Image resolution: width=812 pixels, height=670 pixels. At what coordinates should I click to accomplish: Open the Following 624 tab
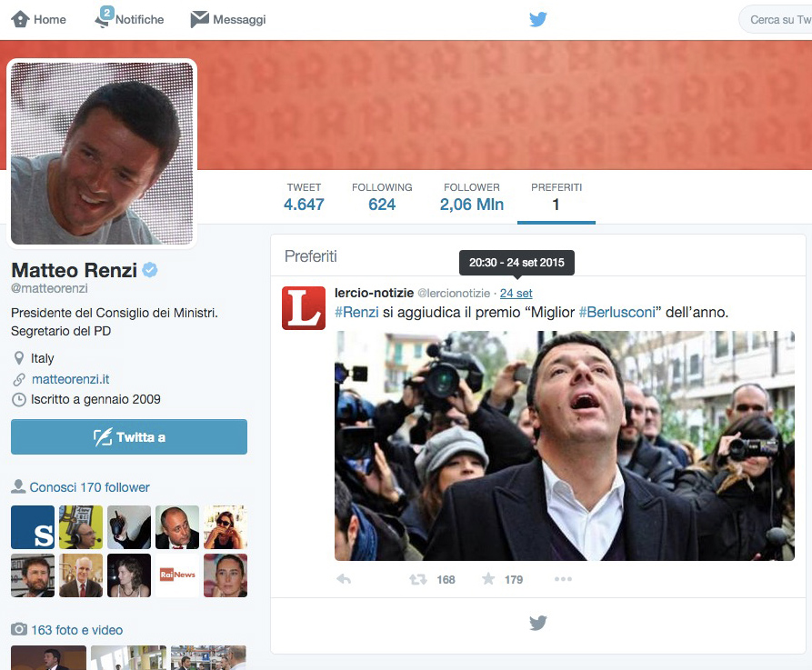point(382,196)
